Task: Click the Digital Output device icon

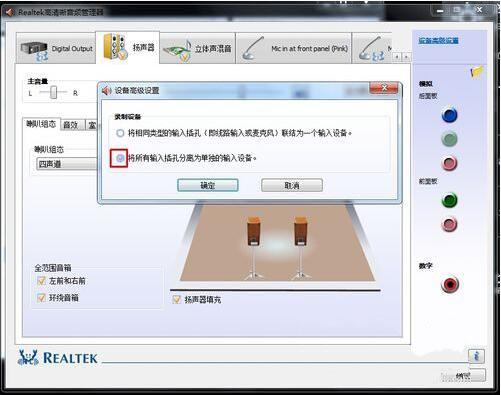Action: click(x=34, y=50)
